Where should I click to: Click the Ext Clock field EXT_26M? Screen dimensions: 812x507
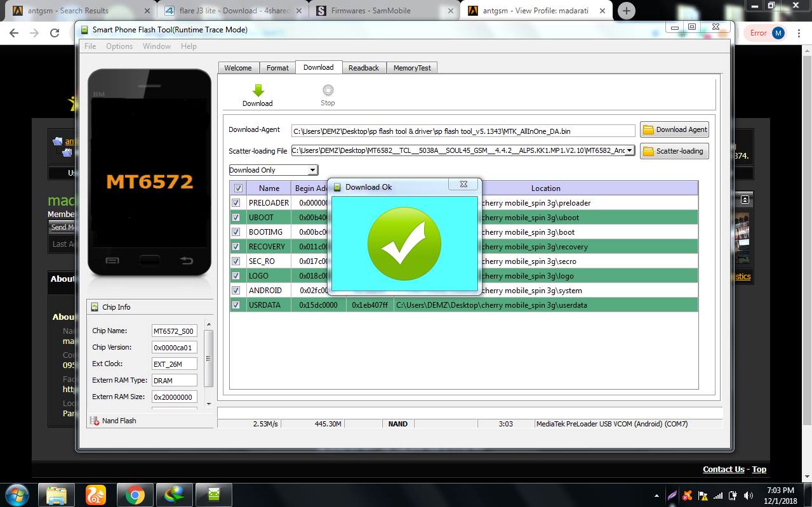coord(175,364)
